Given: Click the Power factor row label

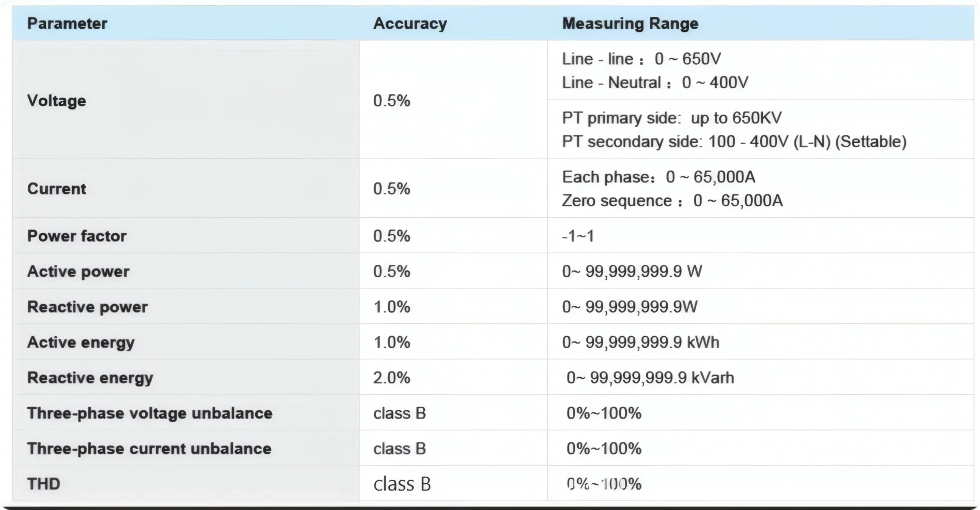Looking at the screenshot, I should [77, 236].
